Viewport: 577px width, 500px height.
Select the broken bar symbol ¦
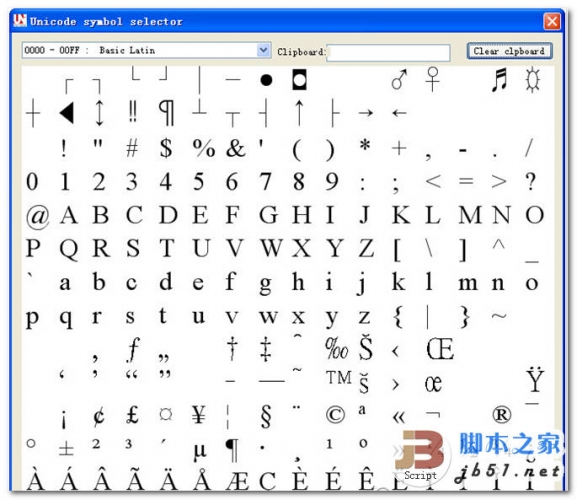(228, 417)
